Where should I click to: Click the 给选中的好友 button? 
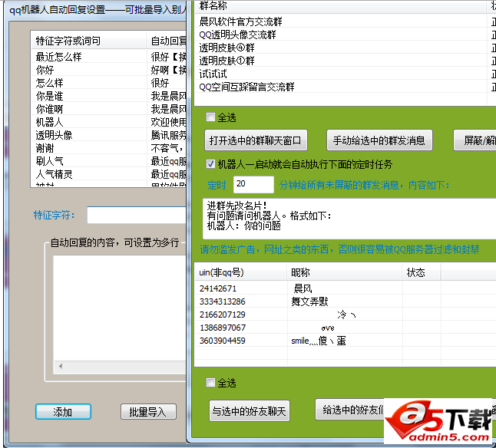[x=350, y=410]
